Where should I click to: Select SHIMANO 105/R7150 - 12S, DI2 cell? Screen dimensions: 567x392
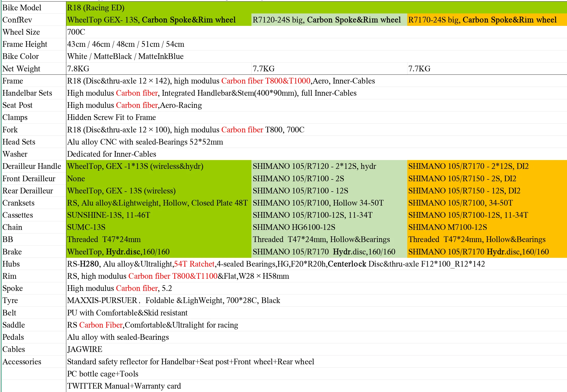tap(464, 191)
